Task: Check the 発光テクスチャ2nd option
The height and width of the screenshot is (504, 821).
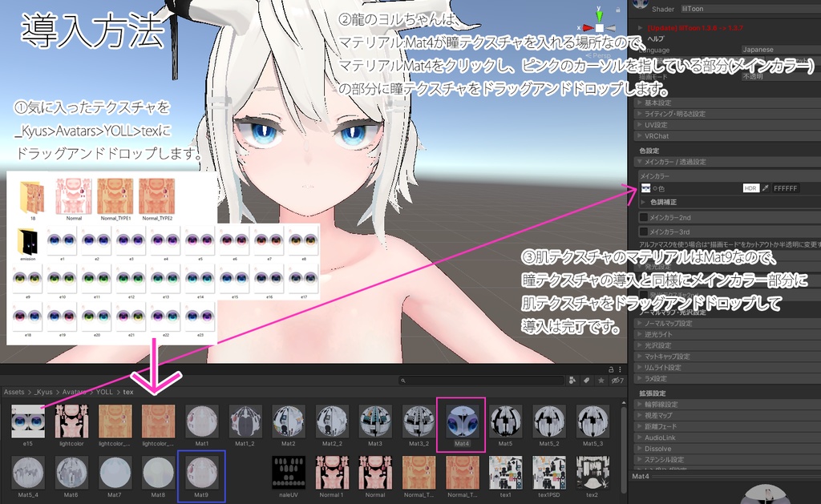Action: [643, 292]
